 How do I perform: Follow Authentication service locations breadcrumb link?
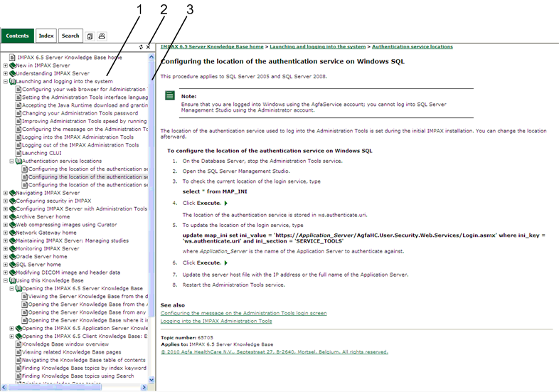click(412, 47)
